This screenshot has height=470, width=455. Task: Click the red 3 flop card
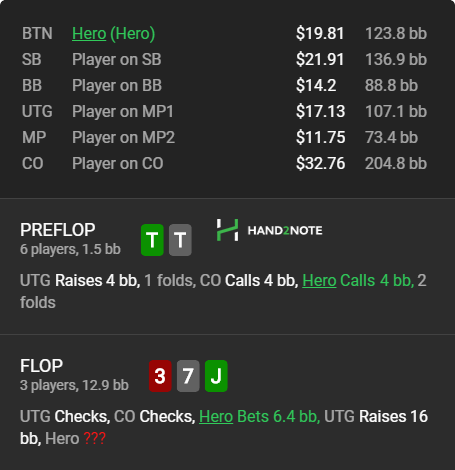pyautogui.click(x=160, y=376)
